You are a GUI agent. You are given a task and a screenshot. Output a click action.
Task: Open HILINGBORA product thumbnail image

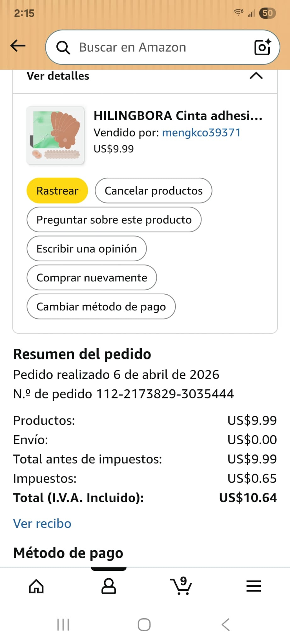pyautogui.click(x=55, y=135)
